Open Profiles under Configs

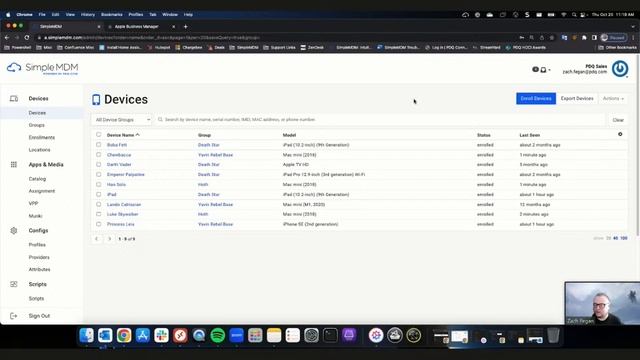coord(37,245)
